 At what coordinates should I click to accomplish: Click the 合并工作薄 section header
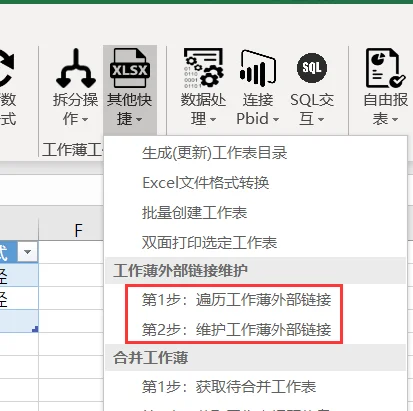(x=256, y=358)
